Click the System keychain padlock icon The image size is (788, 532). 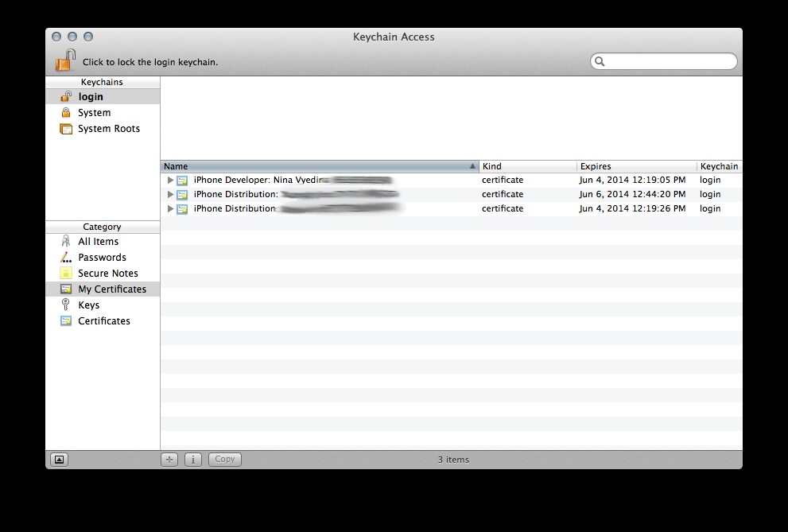tap(66, 112)
